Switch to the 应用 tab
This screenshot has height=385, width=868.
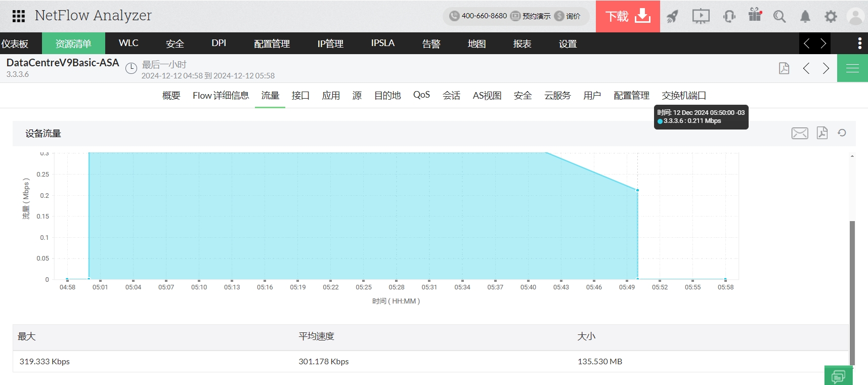tap(331, 95)
